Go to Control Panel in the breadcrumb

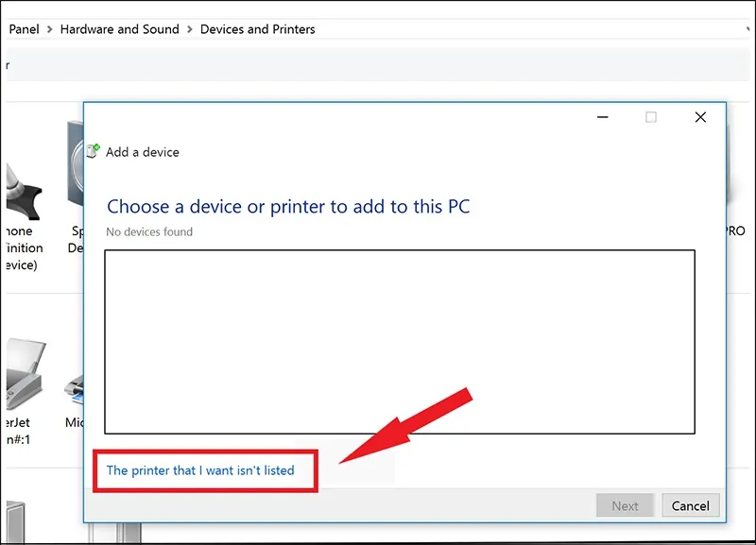24,29
